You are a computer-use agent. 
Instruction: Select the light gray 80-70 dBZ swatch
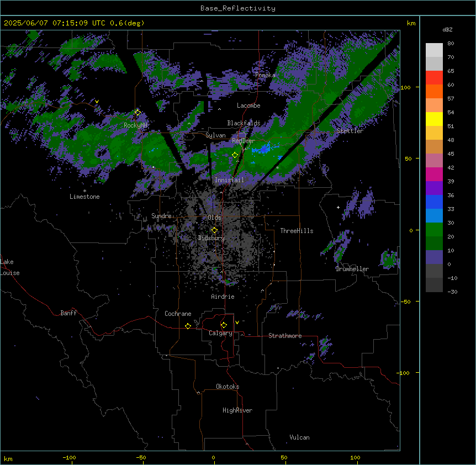coord(434,50)
